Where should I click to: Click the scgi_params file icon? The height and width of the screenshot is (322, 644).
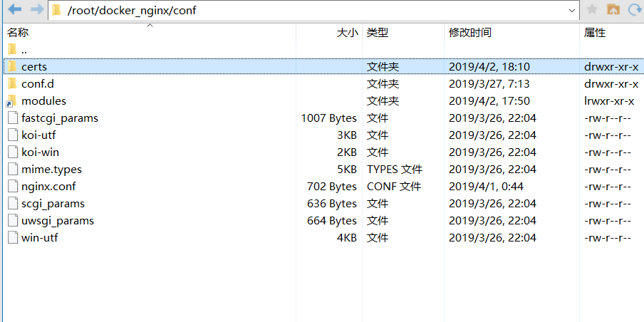[x=13, y=204]
